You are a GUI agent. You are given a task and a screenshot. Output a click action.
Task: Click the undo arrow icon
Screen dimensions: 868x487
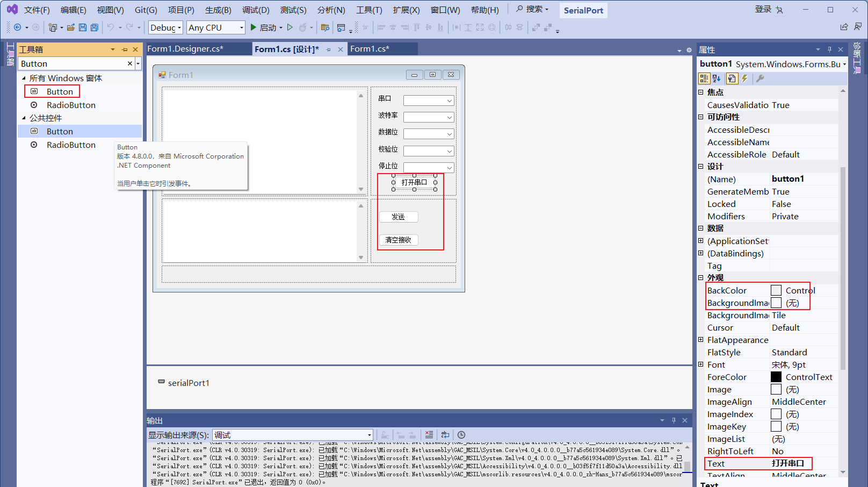tap(111, 27)
